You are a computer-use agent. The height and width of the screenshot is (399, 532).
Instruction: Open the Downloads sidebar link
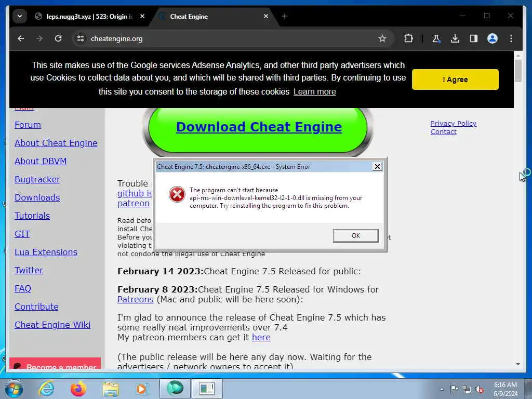(37, 197)
